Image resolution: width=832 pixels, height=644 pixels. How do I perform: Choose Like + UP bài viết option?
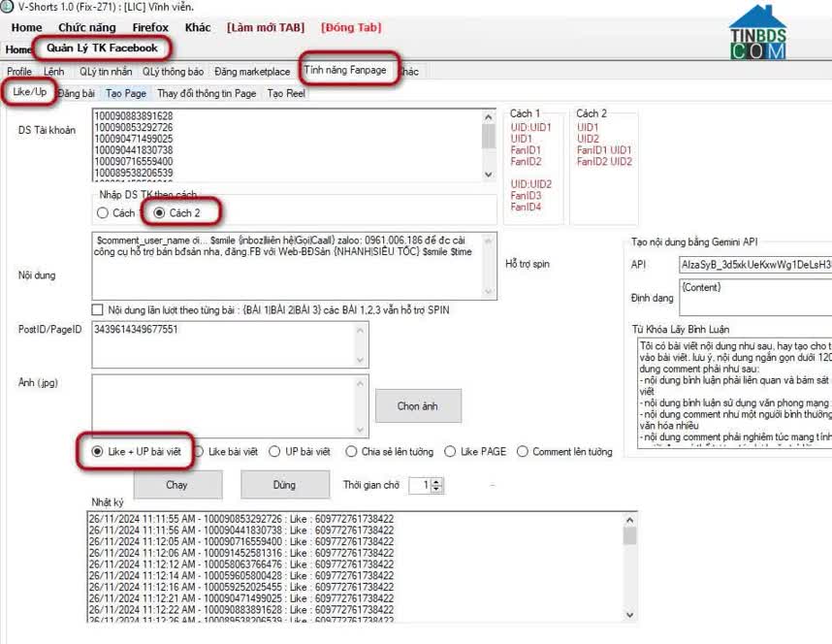(137, 452)
